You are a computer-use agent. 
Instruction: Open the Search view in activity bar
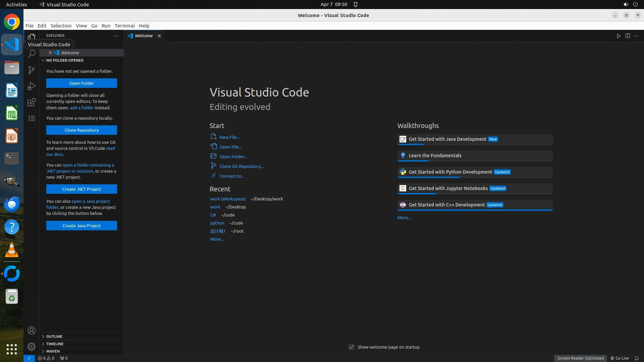tap(32, 54)
